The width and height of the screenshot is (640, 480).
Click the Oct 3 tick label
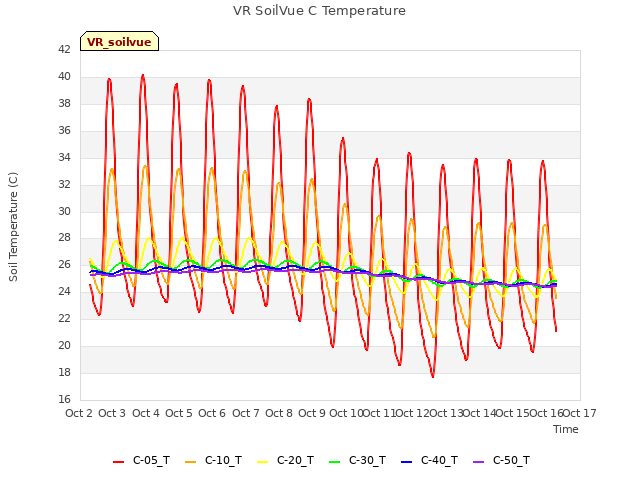pyautogui.click(x=112, y=413)
